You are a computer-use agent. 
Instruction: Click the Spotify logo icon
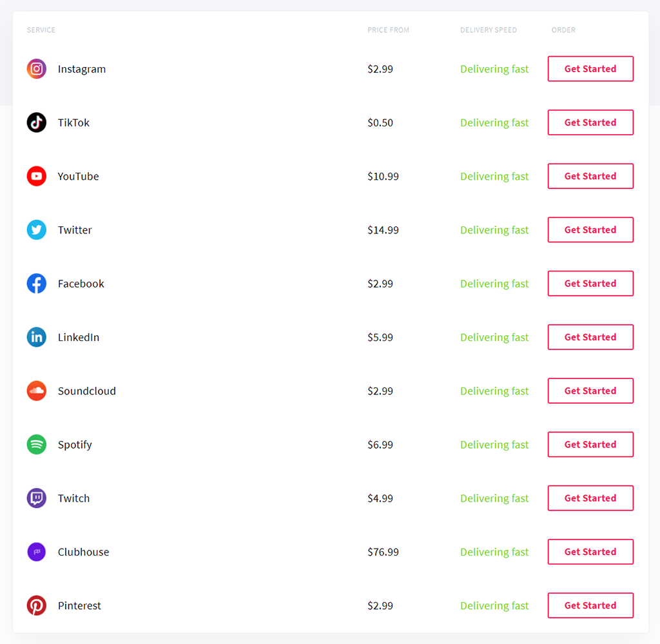[37, 445]
